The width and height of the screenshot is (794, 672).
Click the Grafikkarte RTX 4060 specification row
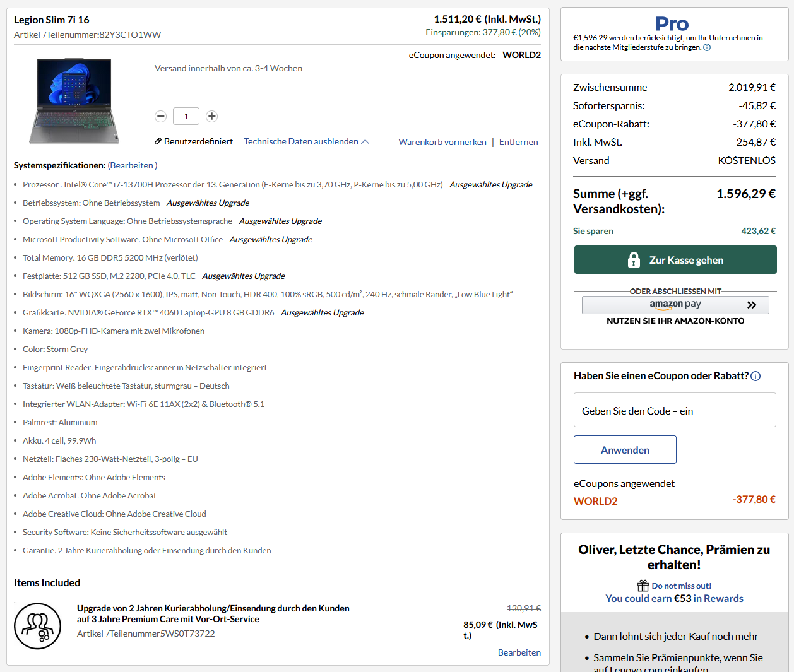coord(193,313)
